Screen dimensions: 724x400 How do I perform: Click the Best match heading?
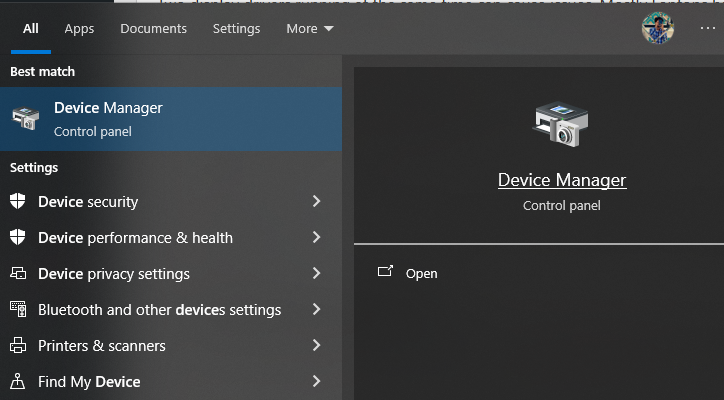tap(42, 72)
